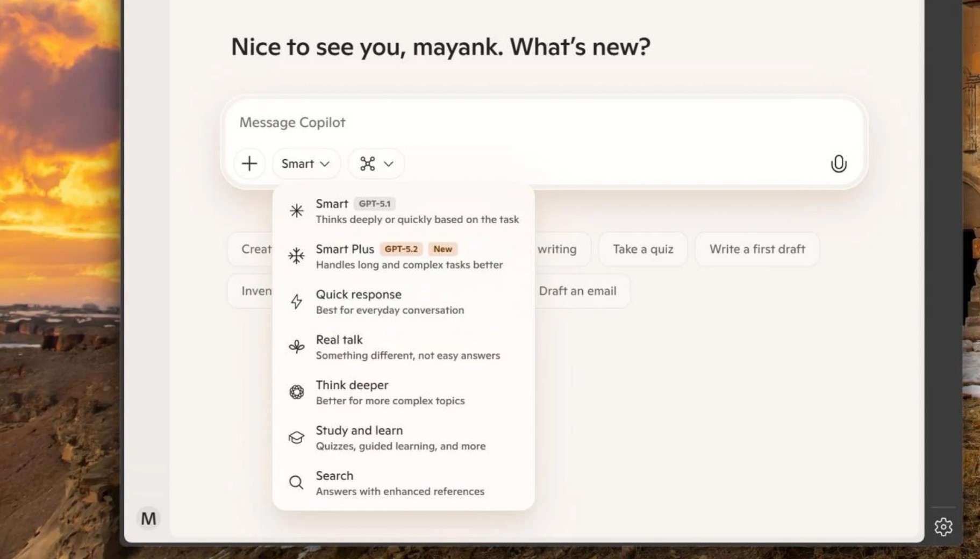
Task: Open settings via the gear icon
Action: pyautogui.click(x=943, y=527)
